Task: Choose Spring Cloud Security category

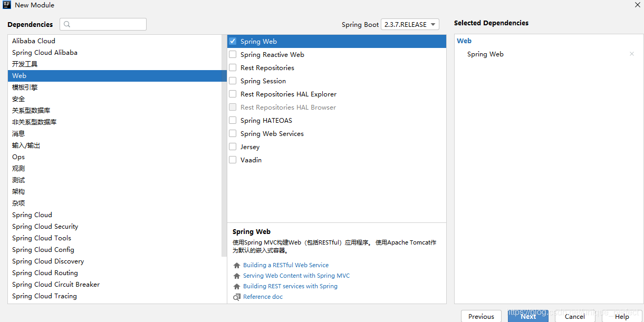Action: 45,227
